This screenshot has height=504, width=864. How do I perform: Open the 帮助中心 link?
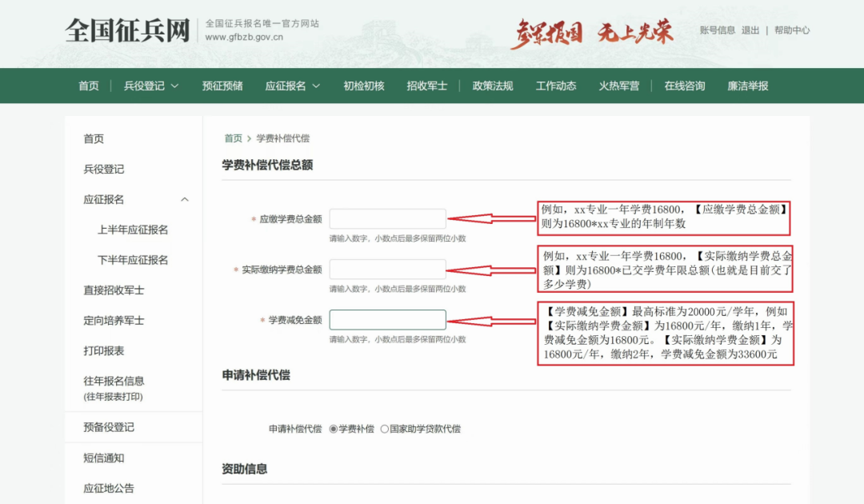[791, 30]
